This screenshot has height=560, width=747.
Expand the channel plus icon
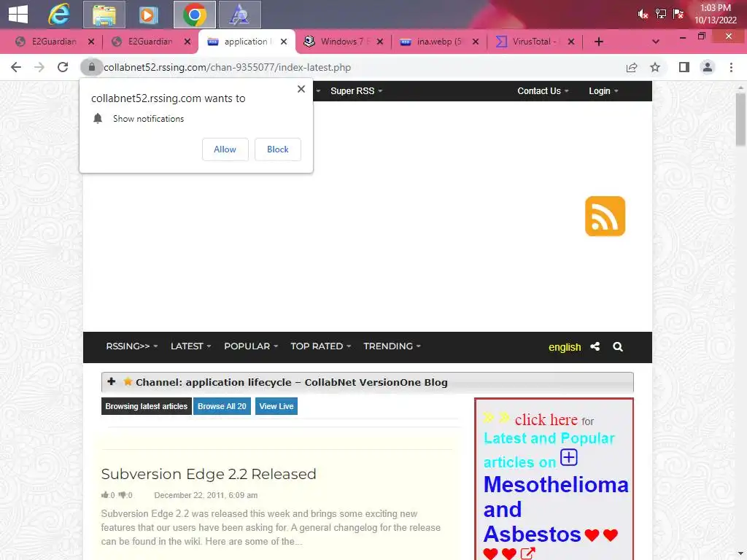pos(111,381)
